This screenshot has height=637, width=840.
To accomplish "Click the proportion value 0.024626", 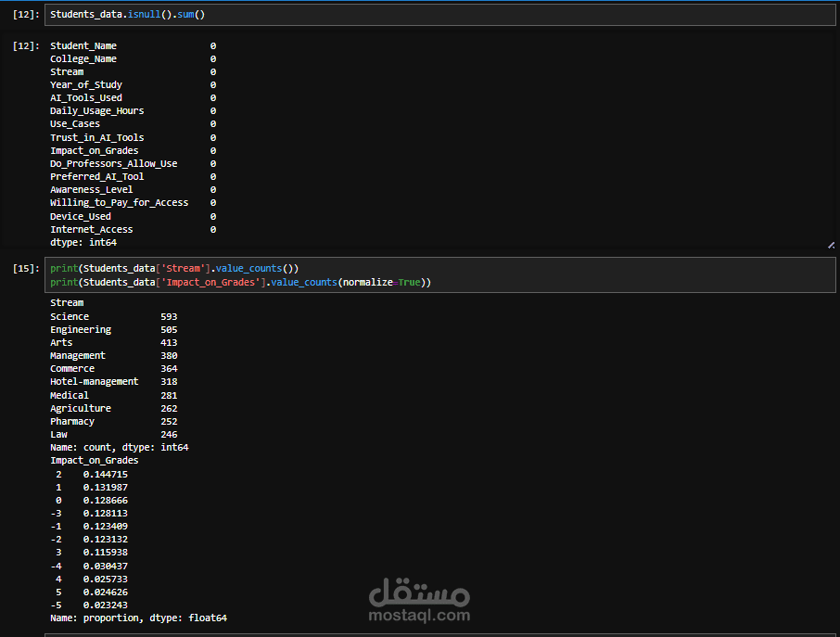I will [106, 592].
